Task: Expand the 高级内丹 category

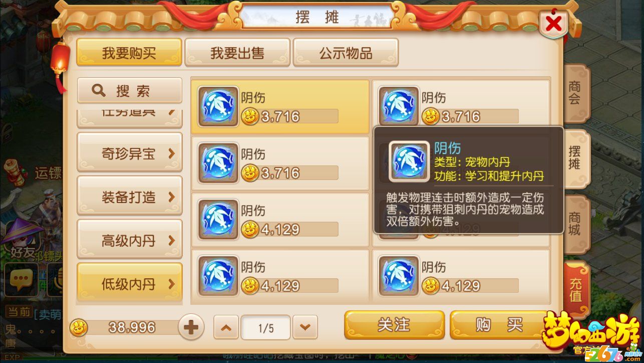Action: pos(130,240)
